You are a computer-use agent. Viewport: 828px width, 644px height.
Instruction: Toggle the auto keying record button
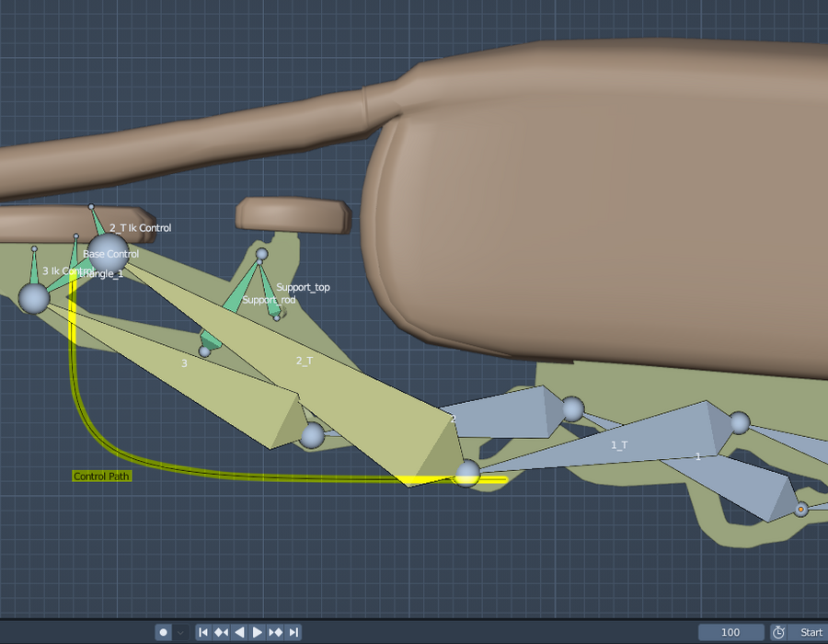coord(163,632)
